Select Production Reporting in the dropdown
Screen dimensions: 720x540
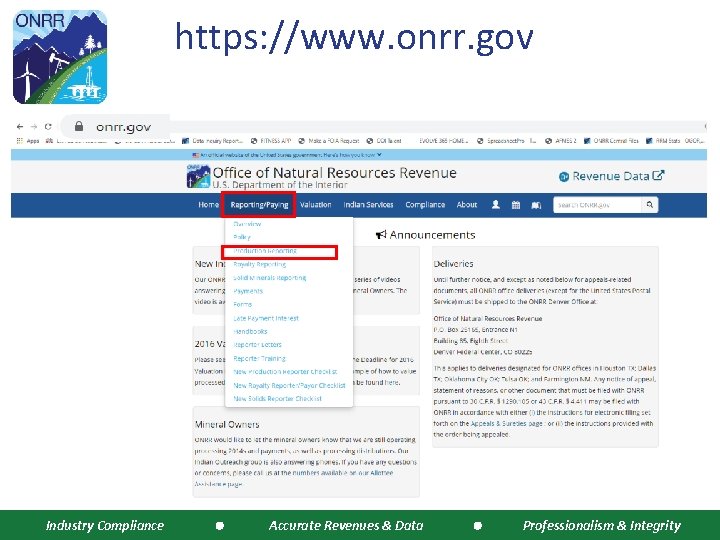coord(265,251)
